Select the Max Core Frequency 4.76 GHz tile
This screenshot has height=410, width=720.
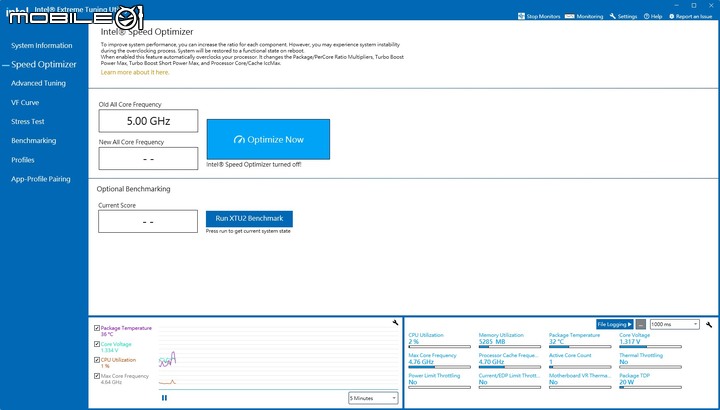click(439, 360)
